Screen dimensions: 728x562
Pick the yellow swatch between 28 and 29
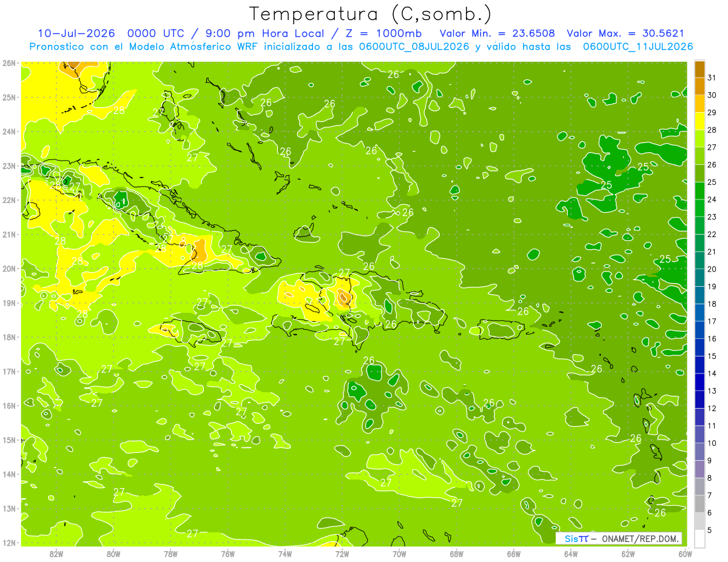tap(699, 121)
